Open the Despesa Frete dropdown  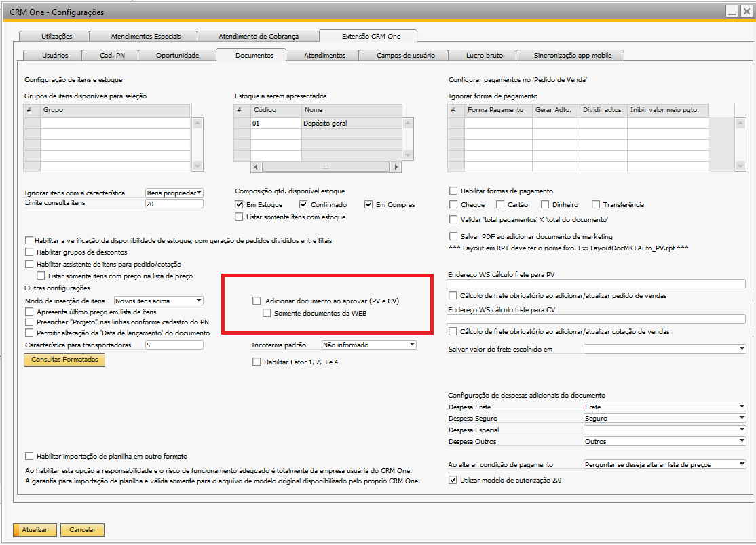tap(741, 407)
